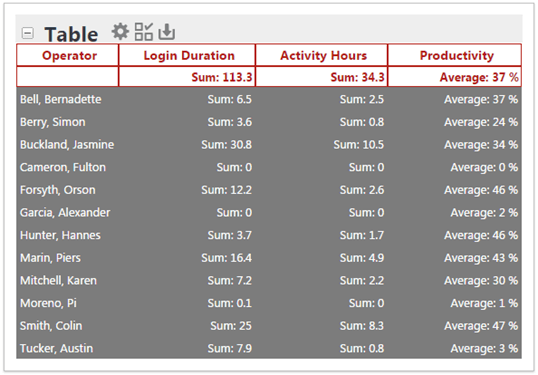This screenshot has height=375, width=538.
Task: Click the Cameron, Fulton operator name
Action: (63, 167)
